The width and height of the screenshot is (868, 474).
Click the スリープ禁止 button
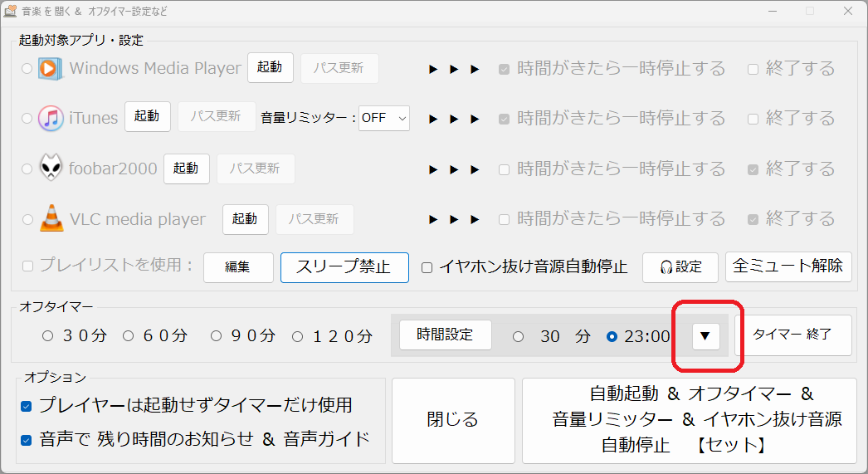pyautogui.click(x=344, y=267)
